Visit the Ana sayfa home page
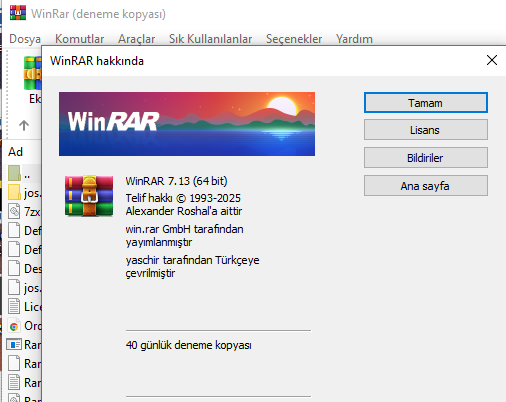 [x=426, y=186]
